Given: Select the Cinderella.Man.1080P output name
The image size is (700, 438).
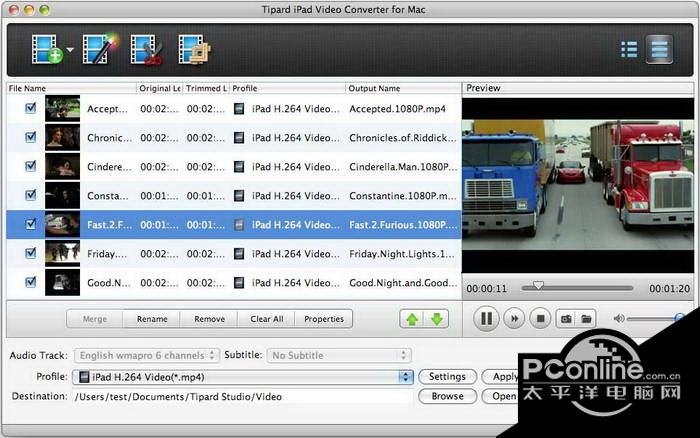Looking at the screenshot, I should [404, 167].
